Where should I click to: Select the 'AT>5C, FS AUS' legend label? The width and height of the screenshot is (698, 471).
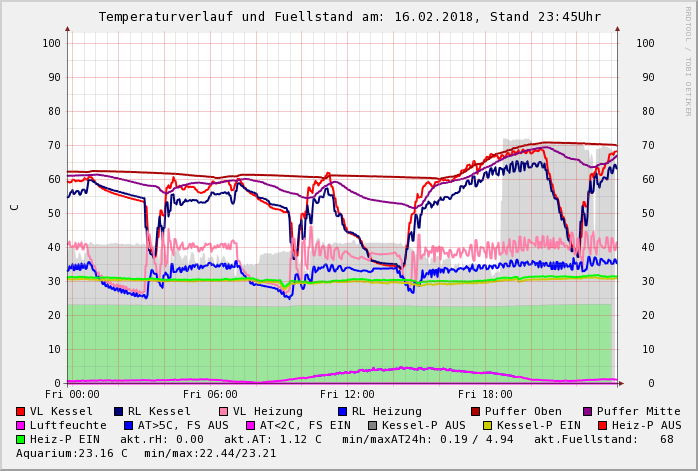click(183, 425)
